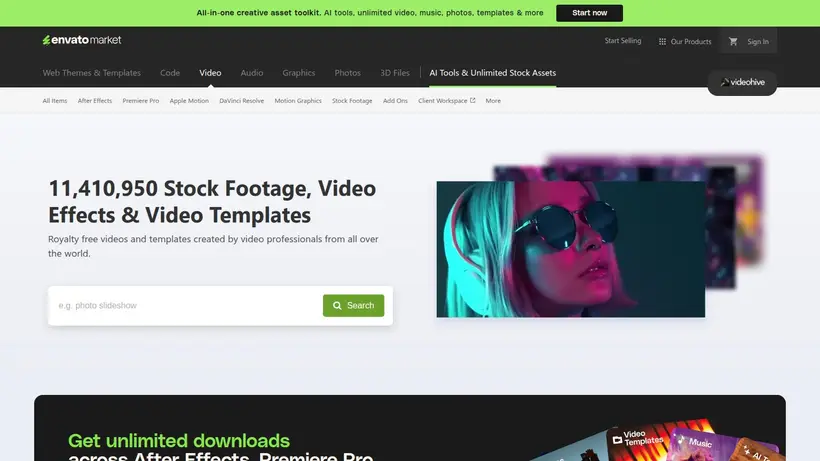Focus the photo slideshow search field
The height and width of the screenshot is (461, 820).
pos(188,305)
